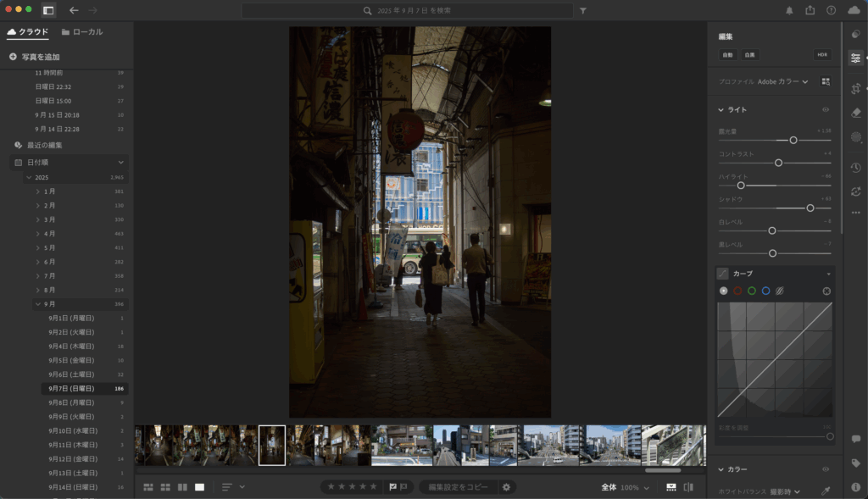
Task: Adjust the 露光量 exposure slider
Action: click(793, 140)
